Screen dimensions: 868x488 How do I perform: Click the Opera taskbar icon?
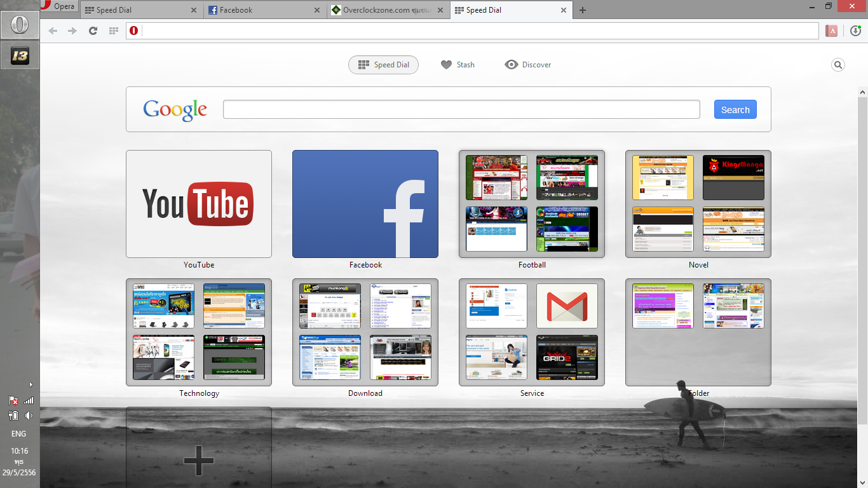pos(20,25)
